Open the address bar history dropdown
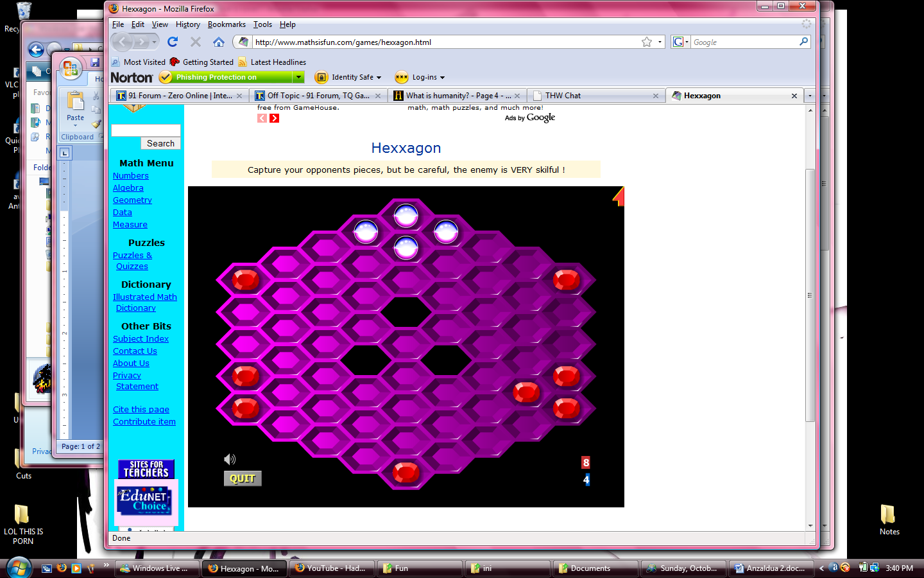924x578 pixels. pyautogui.click(x=660, y=42)
